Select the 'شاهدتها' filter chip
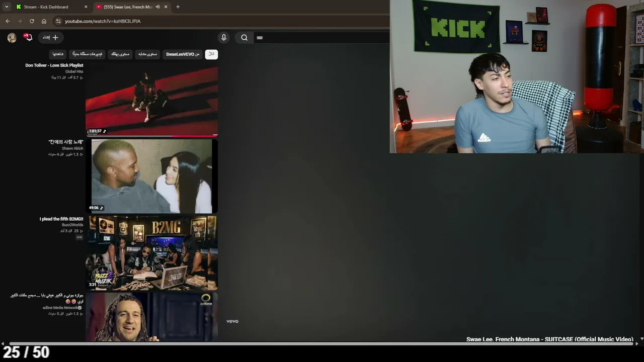Image resolution: width=644 pixels, height=362 pixels. (x=58, y=54)
